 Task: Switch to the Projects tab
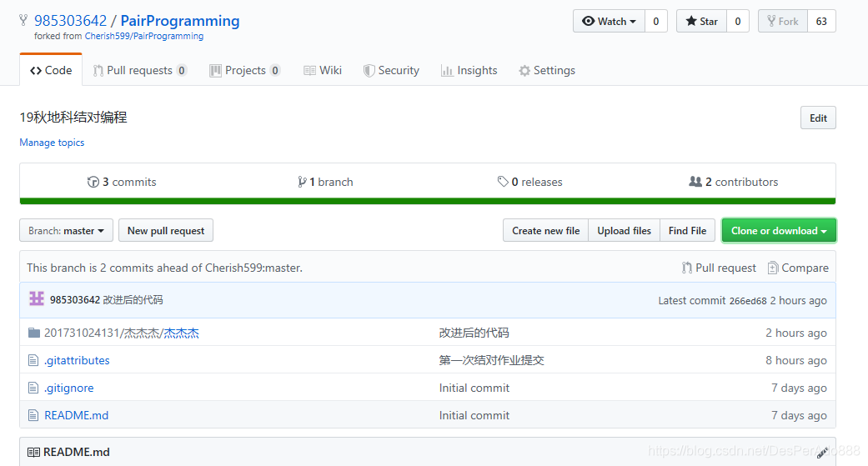(x=244, y=70)
